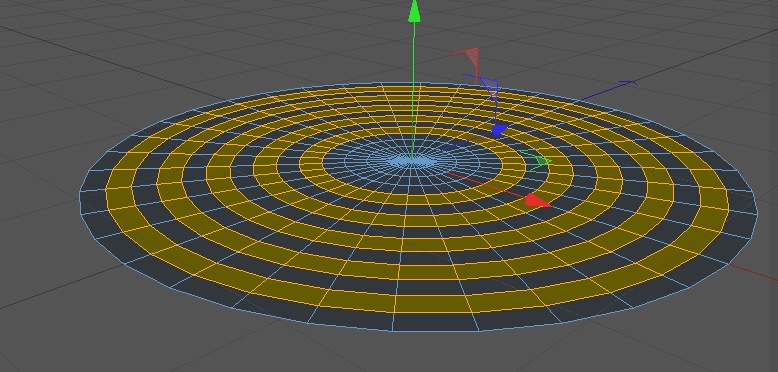Click the red triangular plane handle
This screenshot has width=778, height=372.
click(471, 57)
